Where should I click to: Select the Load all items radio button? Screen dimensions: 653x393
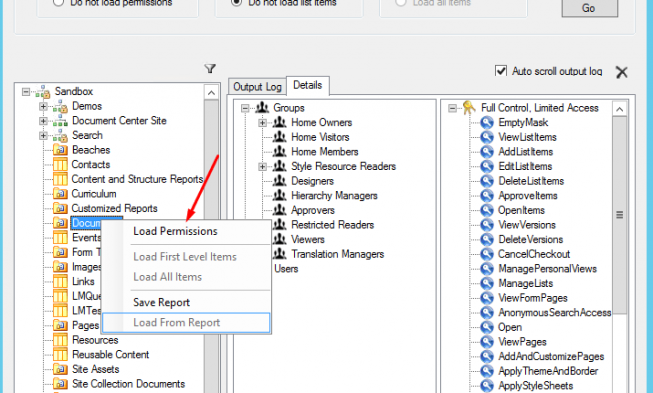pos(401,2)
